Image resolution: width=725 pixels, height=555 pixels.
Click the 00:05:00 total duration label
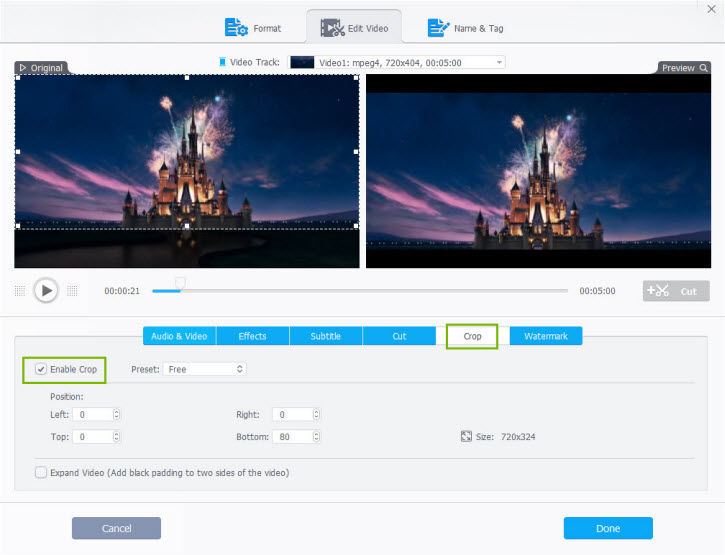[597, 291]
